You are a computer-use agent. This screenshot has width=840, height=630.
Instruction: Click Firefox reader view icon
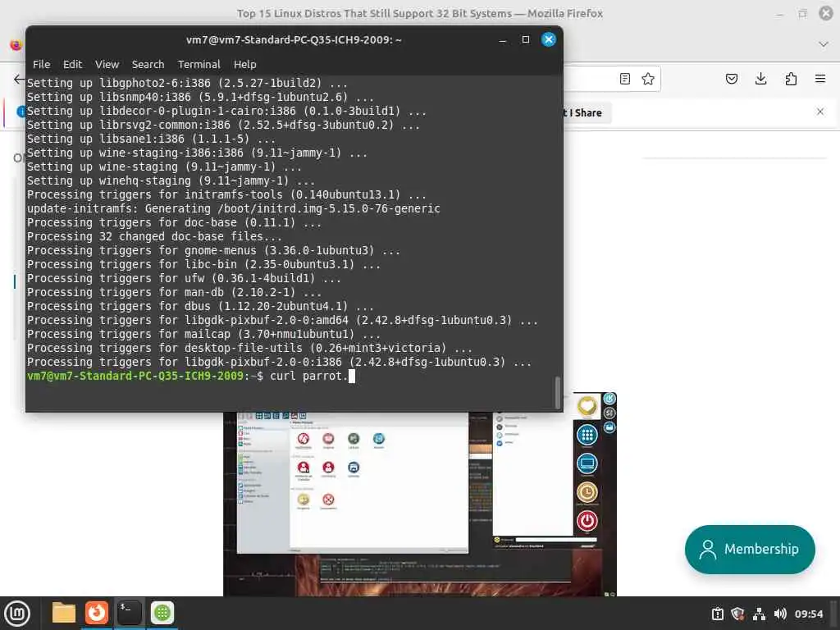click(624, 79)
